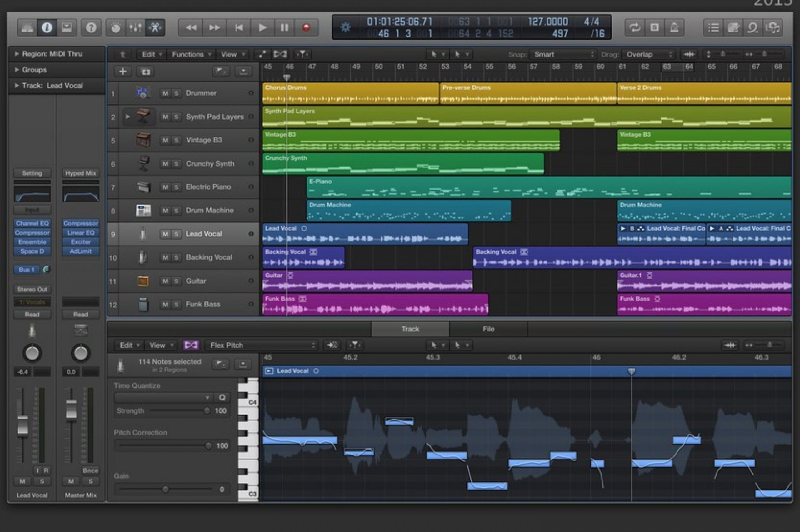Click the Stereo Out output slot

[32, 289]
